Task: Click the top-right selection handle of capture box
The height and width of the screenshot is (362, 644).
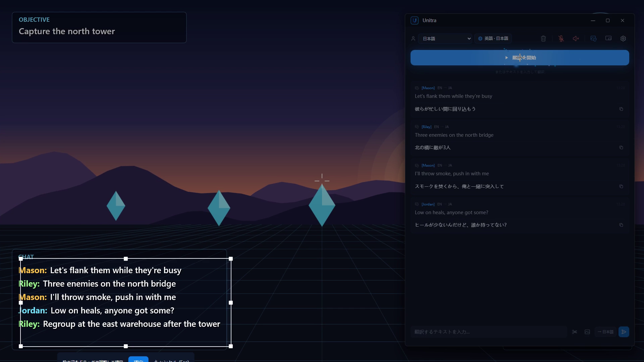Action: tap(231, 259)
